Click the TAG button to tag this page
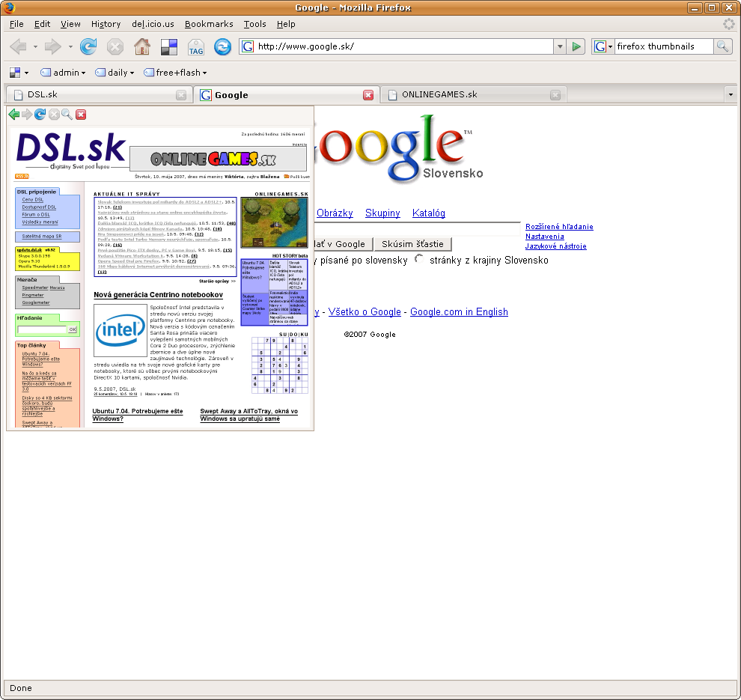741x700 pixels. [x=195, y=47]
